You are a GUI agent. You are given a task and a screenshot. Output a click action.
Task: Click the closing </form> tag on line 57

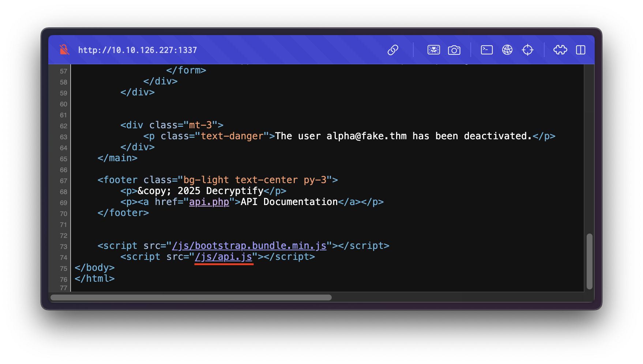[186, 70]
